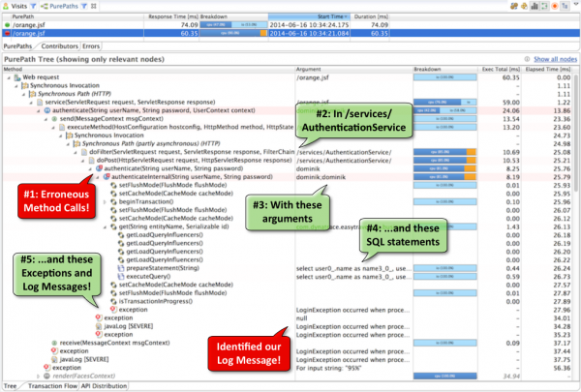The image size is (581, 392).
Task: Click the icon of get(String entityName...) node
Action: tap(113, 226)
